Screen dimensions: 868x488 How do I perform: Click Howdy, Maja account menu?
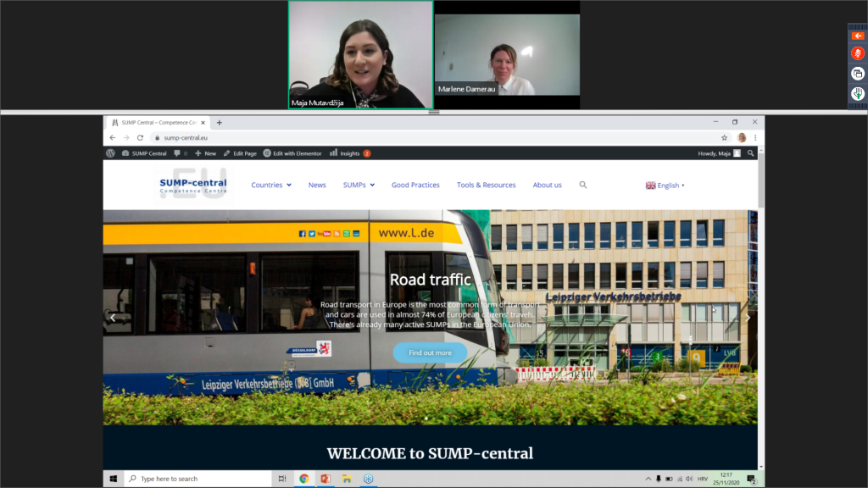coord(719,153)
